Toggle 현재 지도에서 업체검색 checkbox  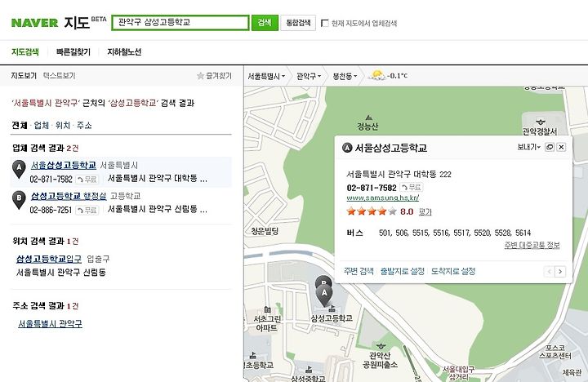325,23
